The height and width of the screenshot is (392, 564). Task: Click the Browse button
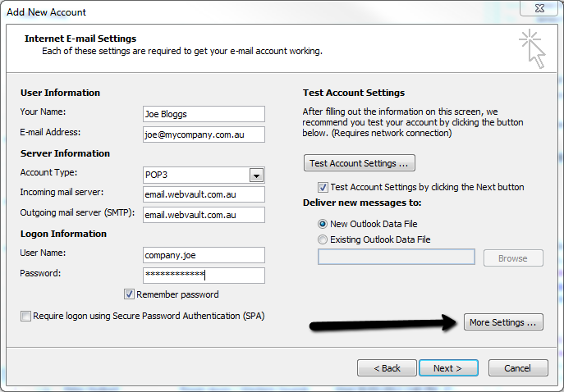coord(512,258)
